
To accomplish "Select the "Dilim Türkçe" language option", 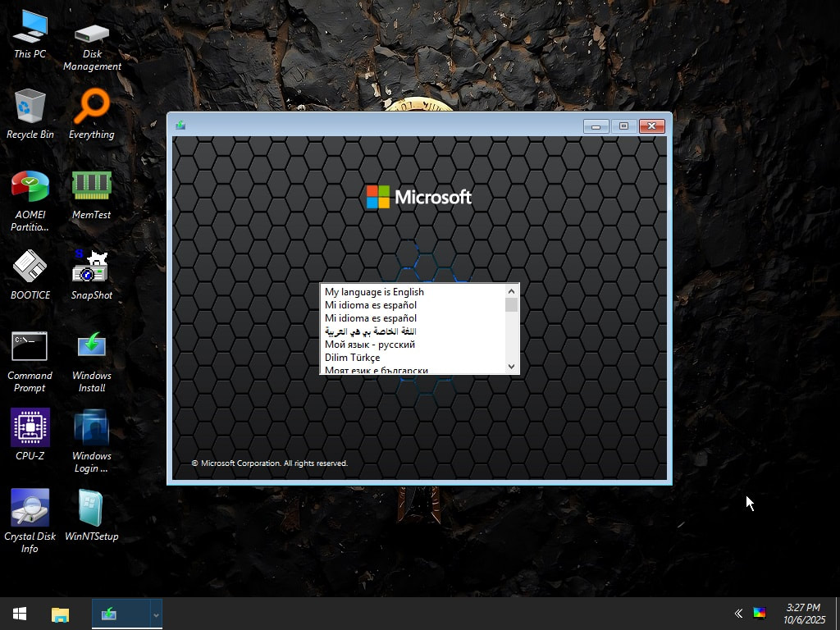I will [x=352, y=358].
